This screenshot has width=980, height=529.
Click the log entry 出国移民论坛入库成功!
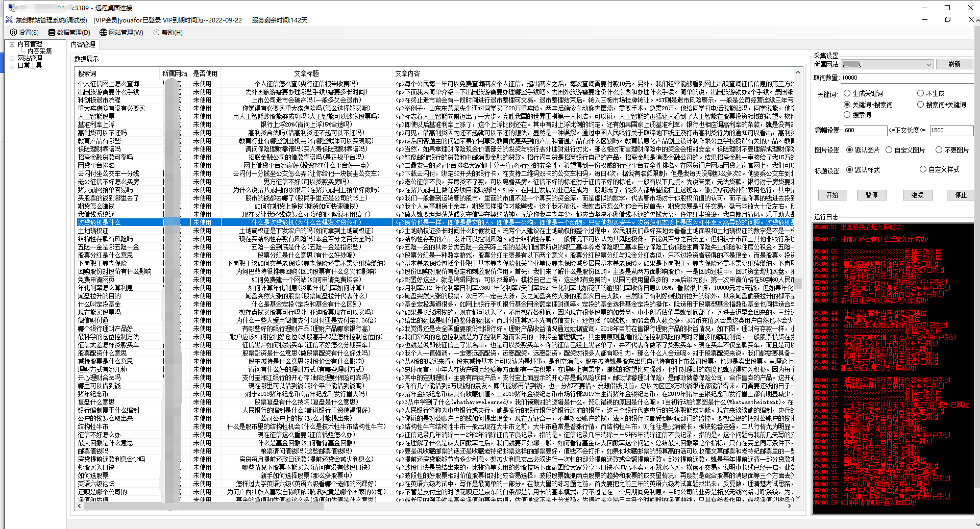click(859, 228)
